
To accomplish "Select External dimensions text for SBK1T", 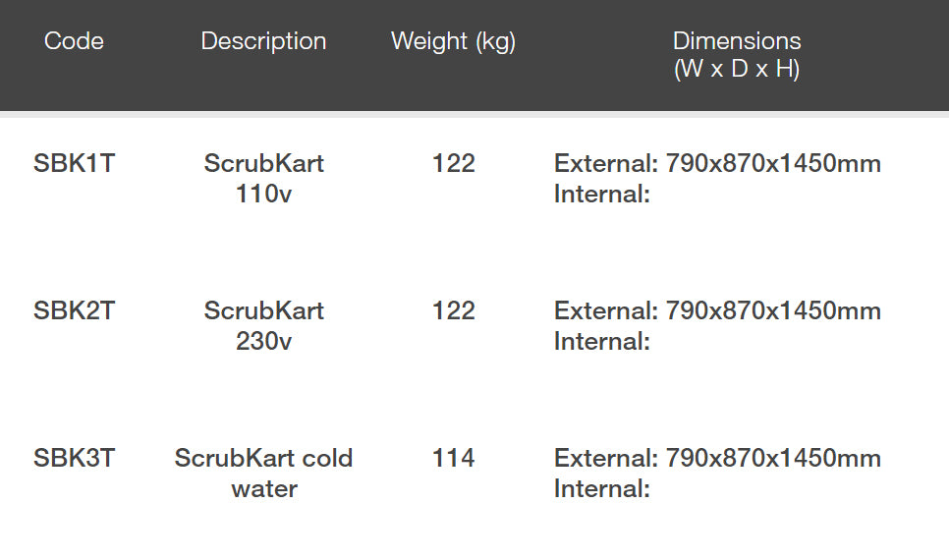I will [717, 163].
